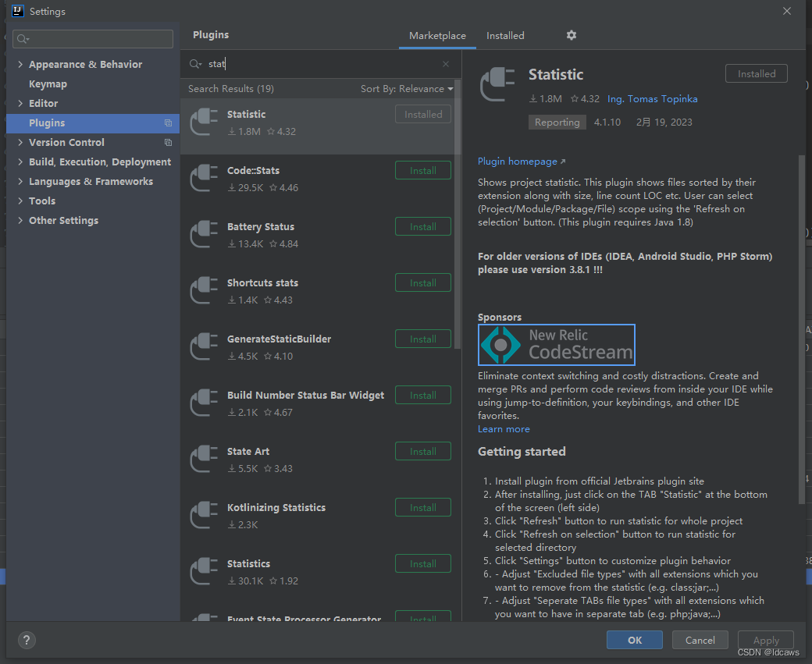Click the Search Results (19) label
This screenshot has width=812, height=664.
click(x=231, y=88)
